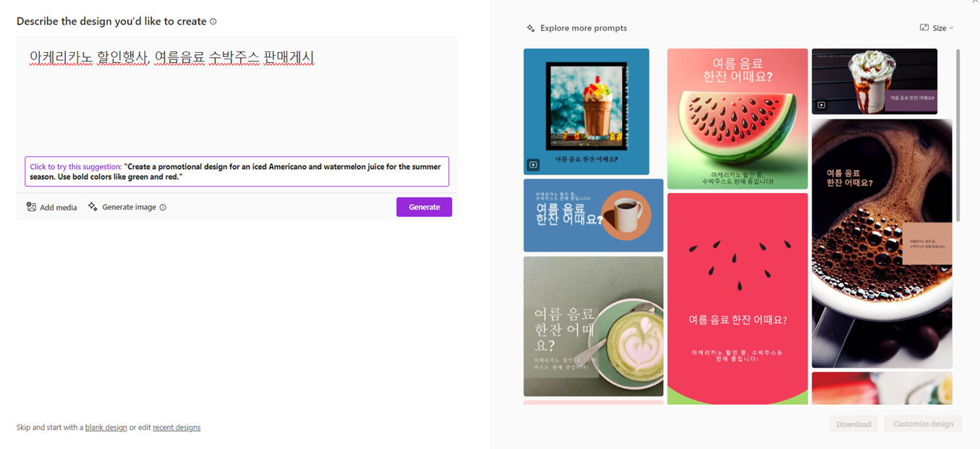This screenshot has width=980, height=449.
Task: Click the Customize design button
Action: tap(923, 424)
